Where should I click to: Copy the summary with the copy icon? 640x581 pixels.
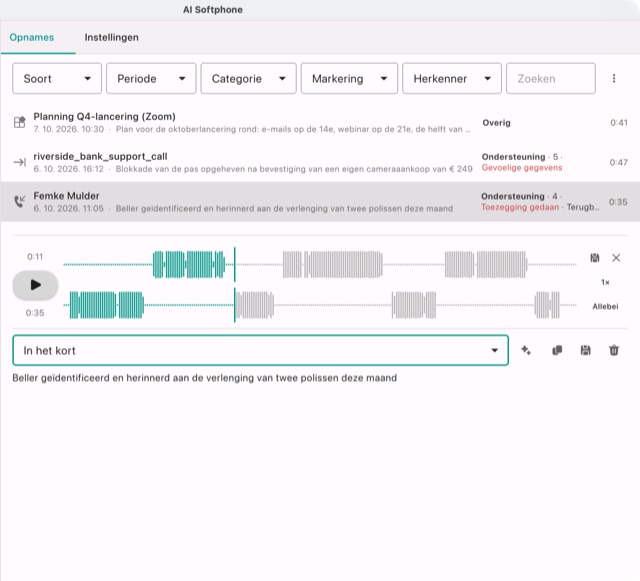tap(557, 350)
